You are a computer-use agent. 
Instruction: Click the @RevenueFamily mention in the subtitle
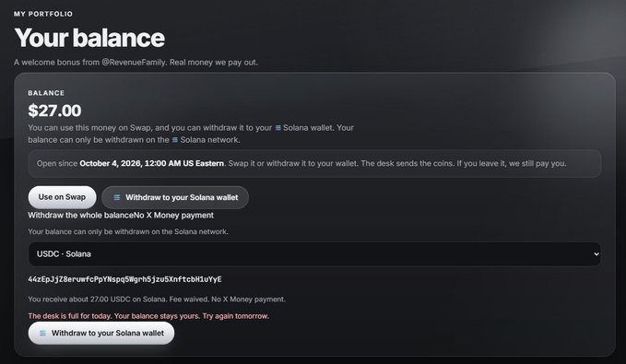coord(135,63)
